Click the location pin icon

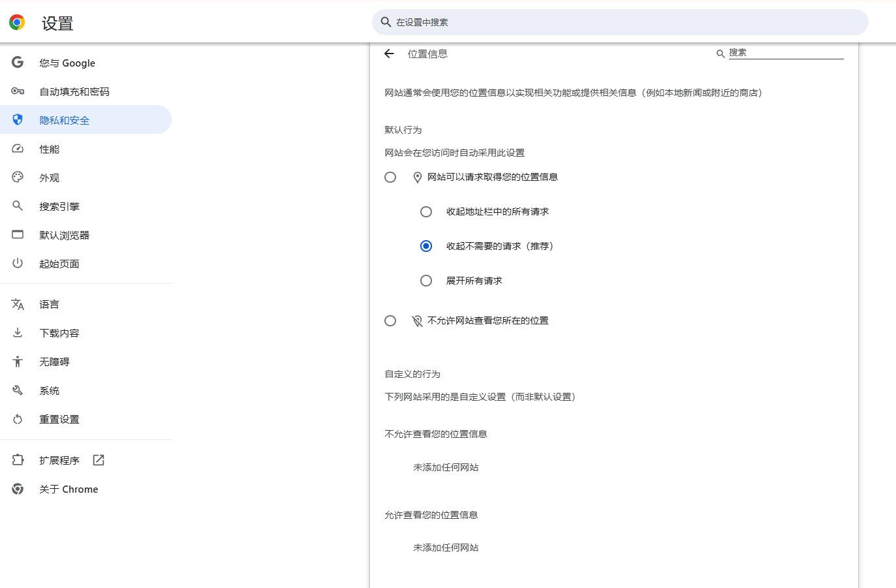[418, 178]
